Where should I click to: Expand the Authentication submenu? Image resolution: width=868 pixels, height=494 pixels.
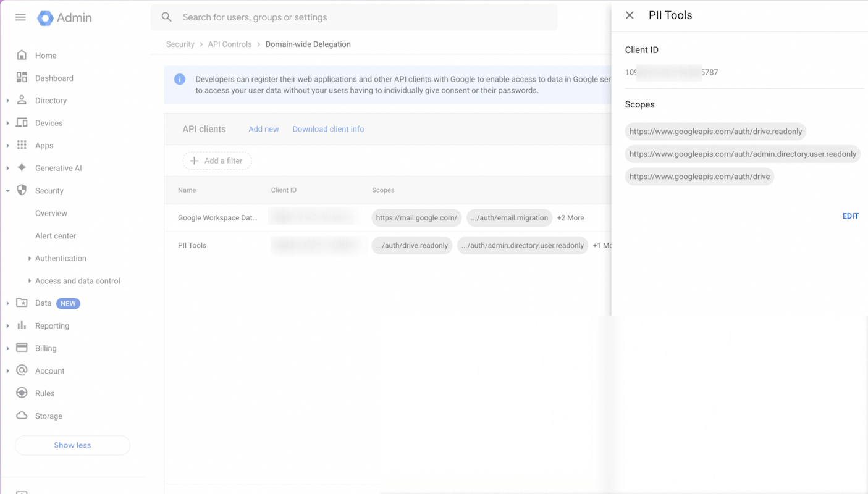29,258
